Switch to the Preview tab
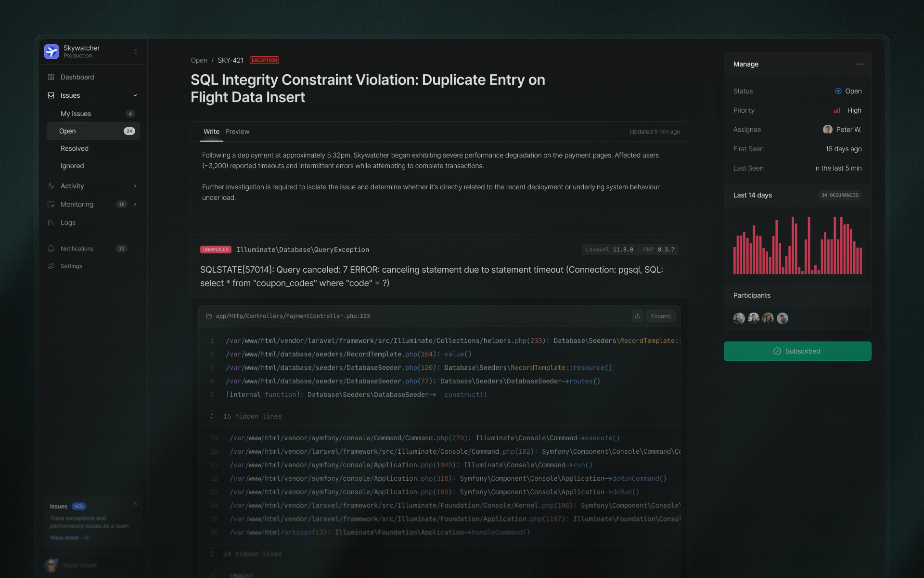This screenshot has height=578, width=924. click(237, 131)
